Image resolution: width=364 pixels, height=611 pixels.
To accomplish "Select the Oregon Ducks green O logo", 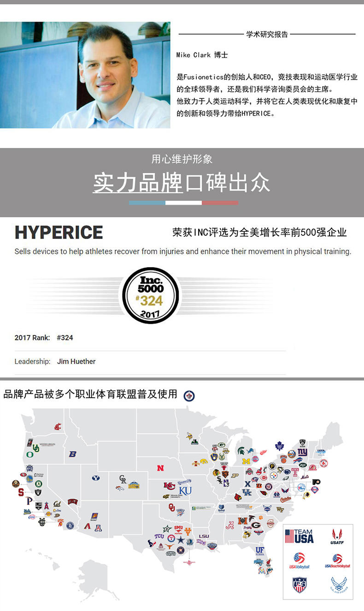I will [29, 454].
